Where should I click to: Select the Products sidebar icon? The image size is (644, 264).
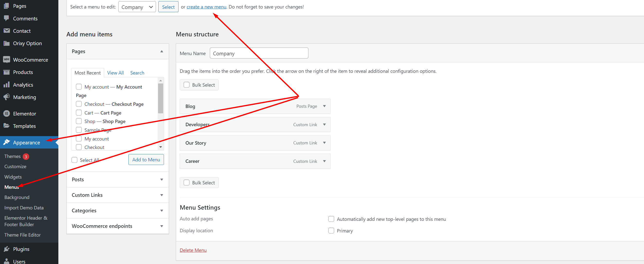[7, 72]
